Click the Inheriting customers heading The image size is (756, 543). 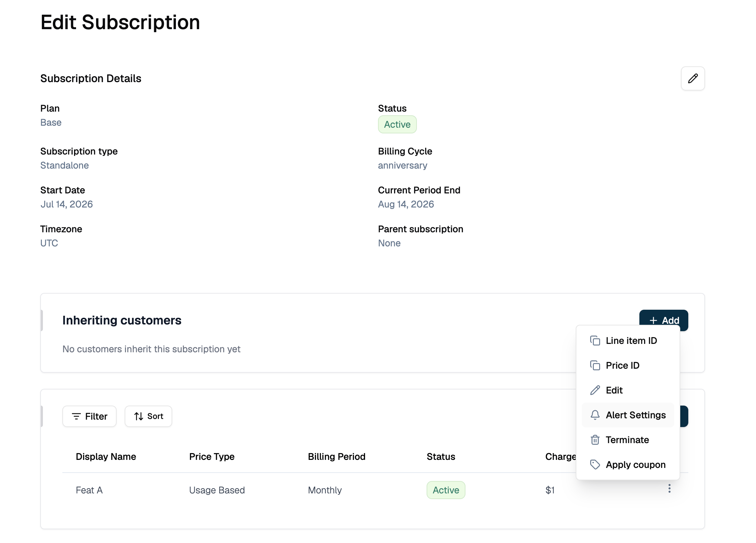pos(122,320)
